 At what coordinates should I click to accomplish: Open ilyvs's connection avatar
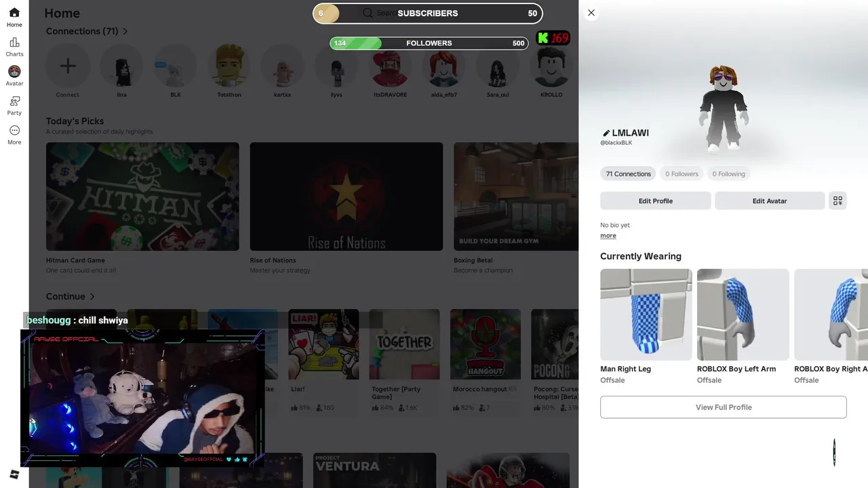336,66
